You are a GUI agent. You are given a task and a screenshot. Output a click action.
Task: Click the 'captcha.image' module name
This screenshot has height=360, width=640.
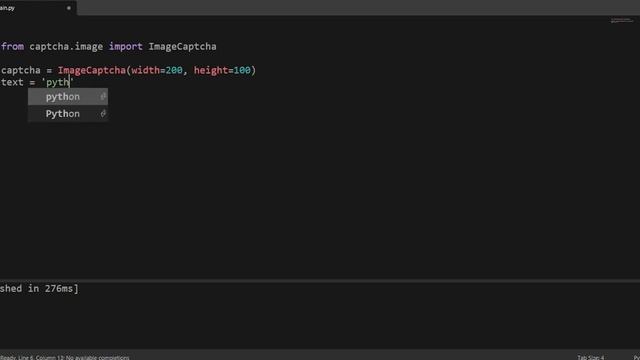66,47
